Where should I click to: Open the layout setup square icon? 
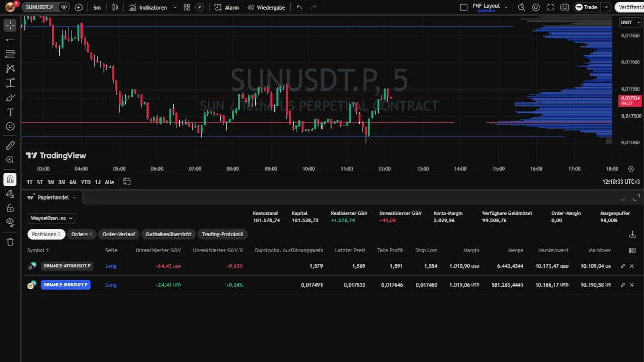[464, 7]
